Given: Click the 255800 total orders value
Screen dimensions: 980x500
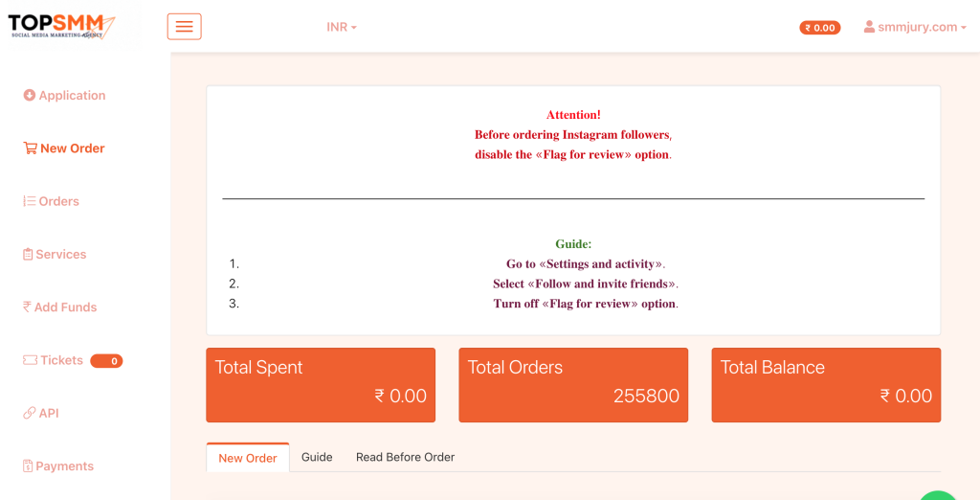Looking at the screenshot, I should 646,397.
